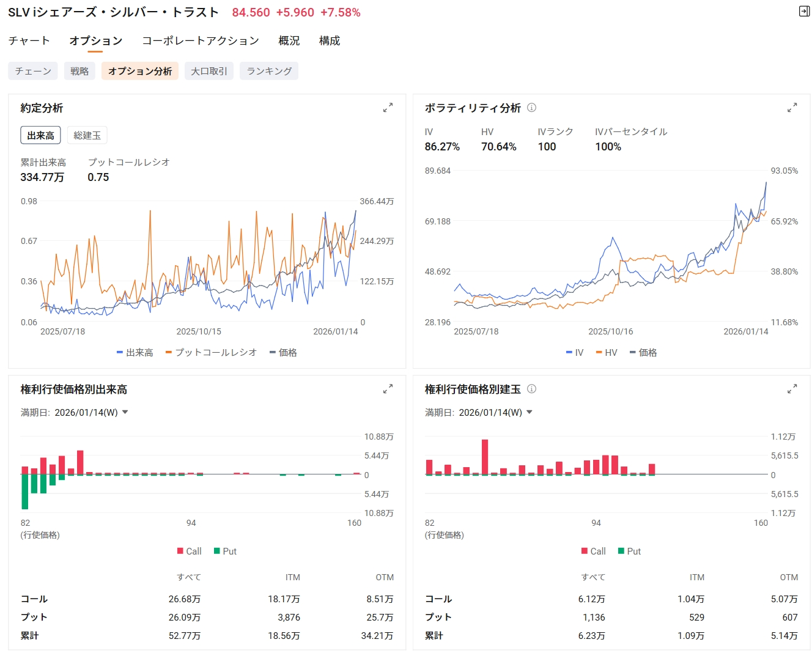Click the pop-out icon at top right
This screenshot has width=812, height=653.
tap(805, 11)
